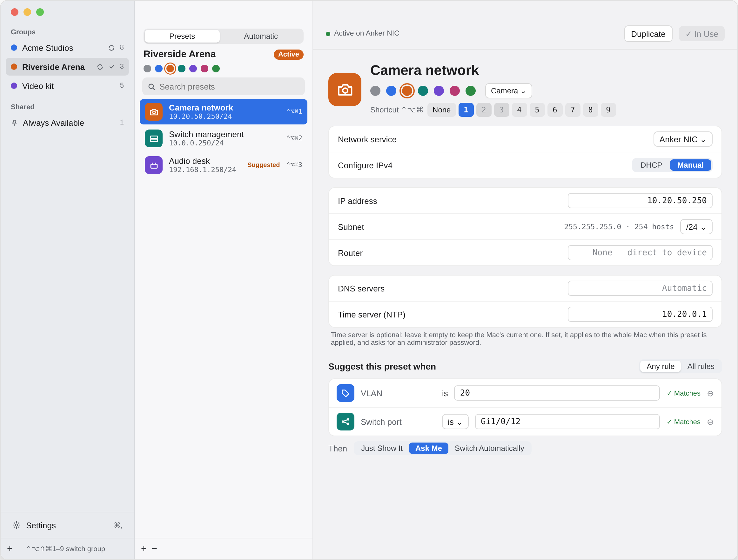738x560 pixels.
Task: Open the /24 subnet prefix dropdown
Action: pyautogui.click(x=696, y=227)
